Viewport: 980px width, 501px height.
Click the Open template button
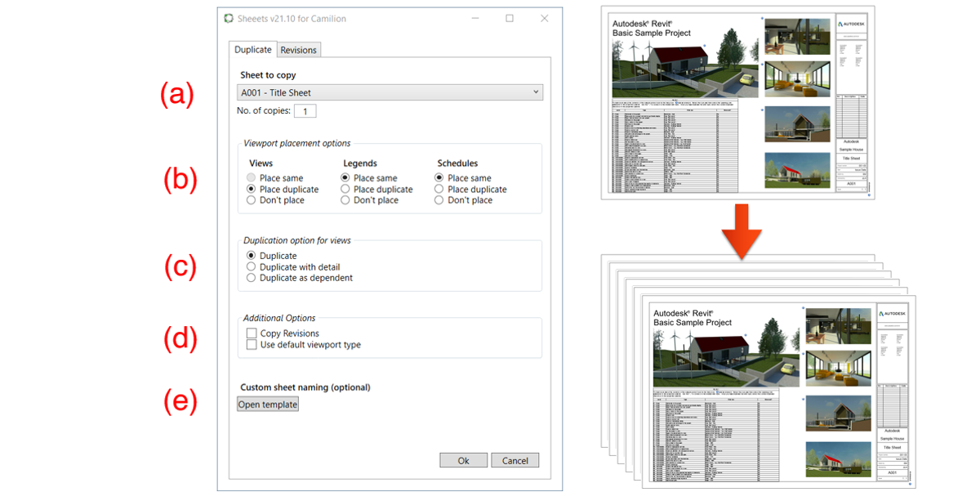268,405
